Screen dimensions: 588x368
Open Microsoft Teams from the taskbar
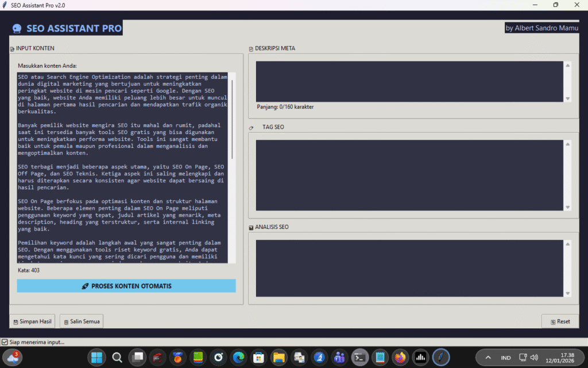pyautogui.click(x=339, y=357)
